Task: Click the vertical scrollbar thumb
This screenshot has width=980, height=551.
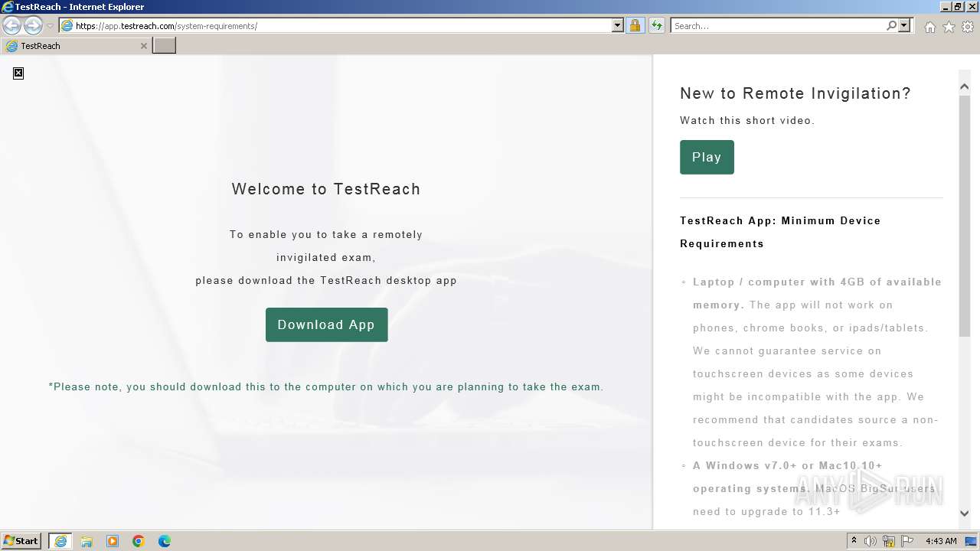Action: (965, 216)
